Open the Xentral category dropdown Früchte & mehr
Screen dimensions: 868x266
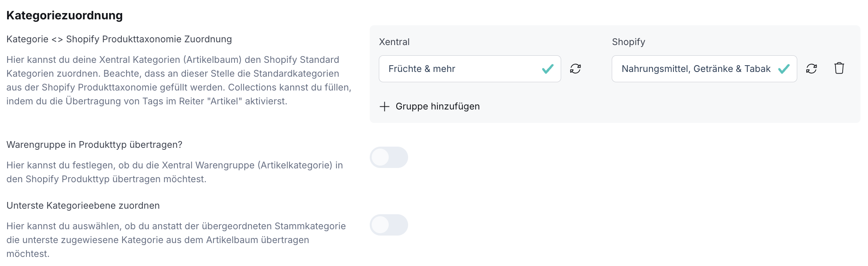[x=470, y=69]
